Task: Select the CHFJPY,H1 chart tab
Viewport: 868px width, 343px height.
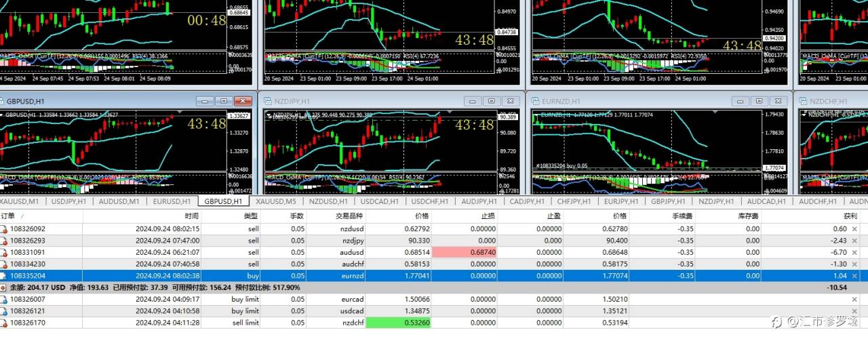Action: point(574,201)
